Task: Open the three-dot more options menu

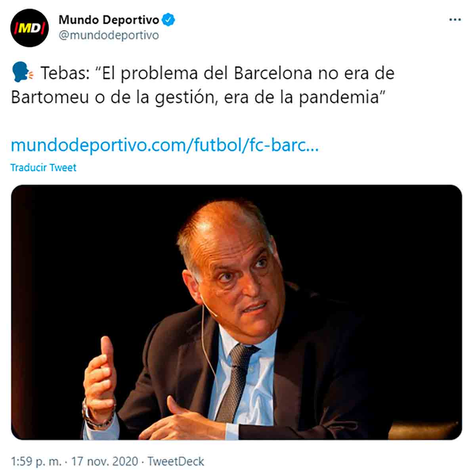Action: (455, 19)
